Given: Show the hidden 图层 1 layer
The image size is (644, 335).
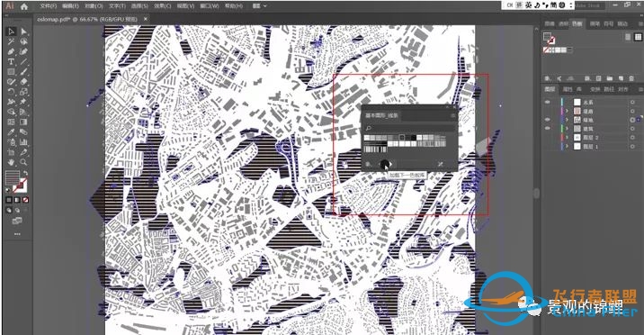Looking at the screenshot, I should tap(548, 146).
